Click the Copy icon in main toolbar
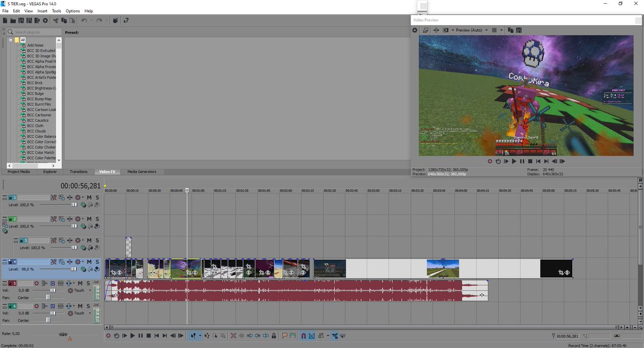The width and height of the screenshot is (644, 348). [64, 20]
